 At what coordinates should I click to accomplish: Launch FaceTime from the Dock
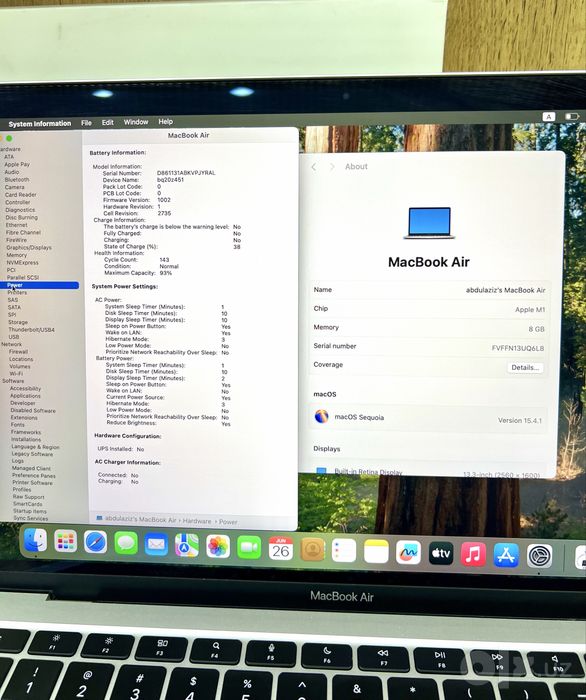pyautogui.click(x=249, y=547)
